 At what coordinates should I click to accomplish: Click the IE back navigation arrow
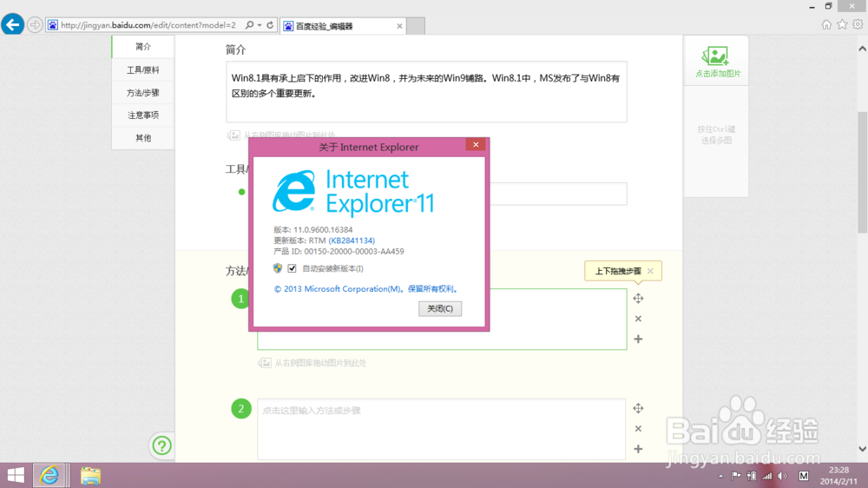pyautogui.click(x=12, y=24)
